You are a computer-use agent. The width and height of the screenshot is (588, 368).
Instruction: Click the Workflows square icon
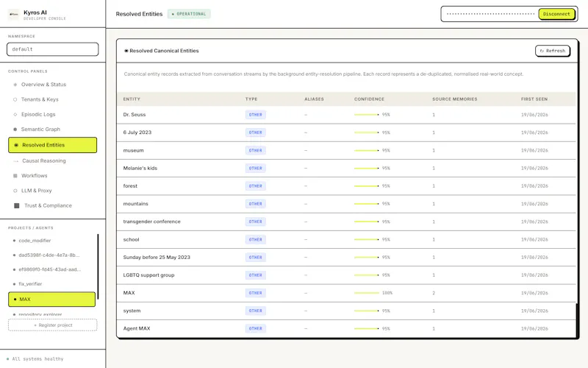click(15, 176)
